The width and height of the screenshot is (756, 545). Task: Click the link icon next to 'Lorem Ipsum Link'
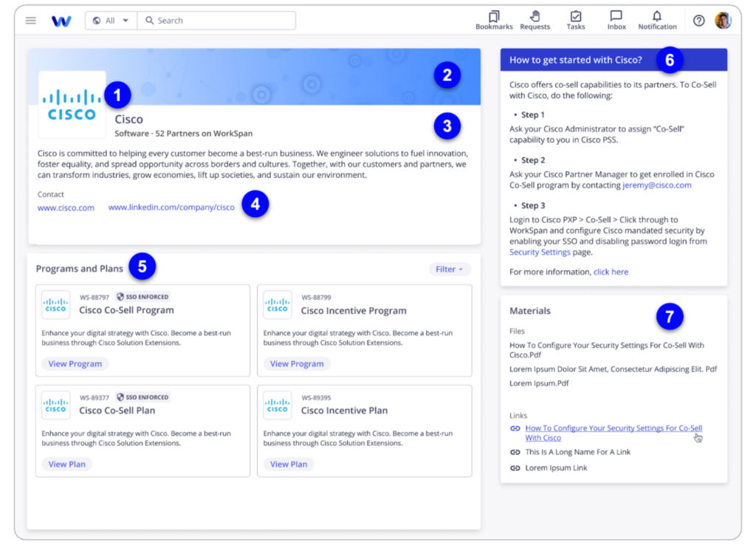coord(515,467)
